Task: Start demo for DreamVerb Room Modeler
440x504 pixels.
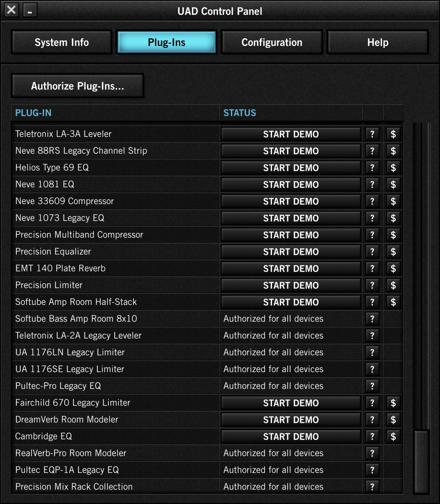Action: click(291, 420)
